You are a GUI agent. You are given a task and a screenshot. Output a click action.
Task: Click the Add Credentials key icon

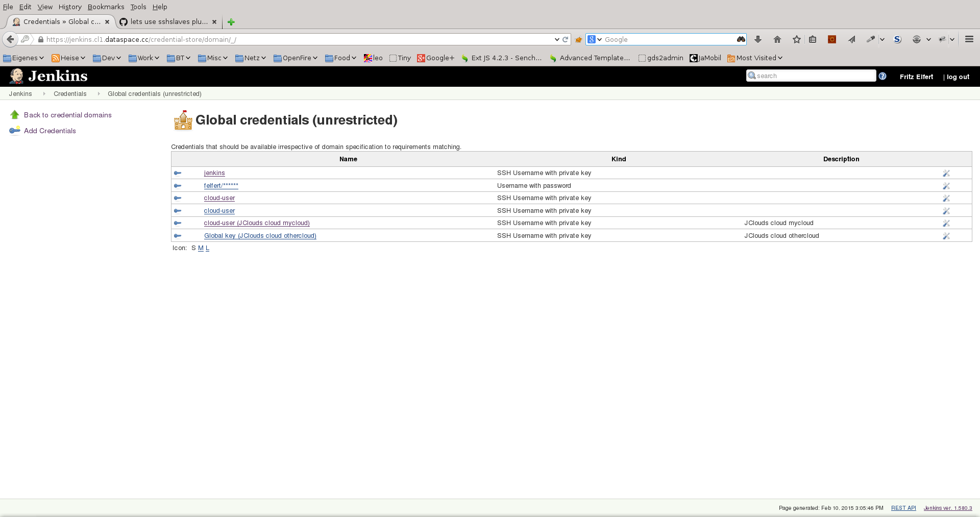(15, 131)
